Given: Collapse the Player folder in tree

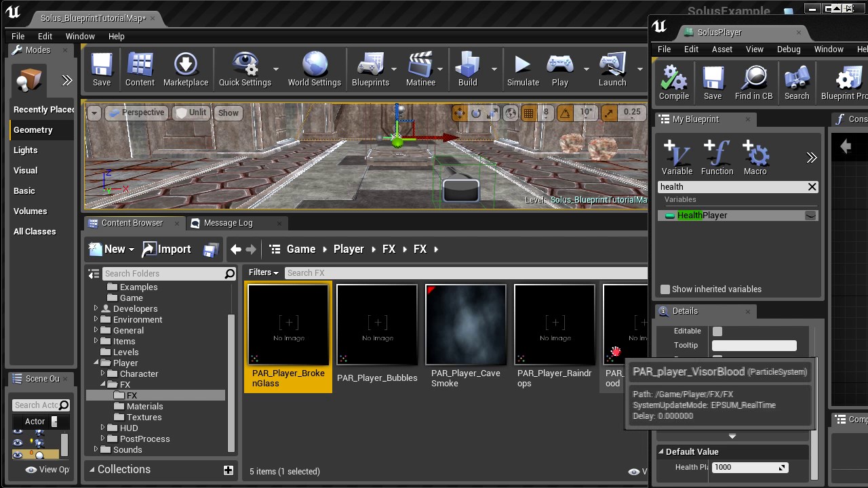Looking at the screenshot, I should 96,363.
